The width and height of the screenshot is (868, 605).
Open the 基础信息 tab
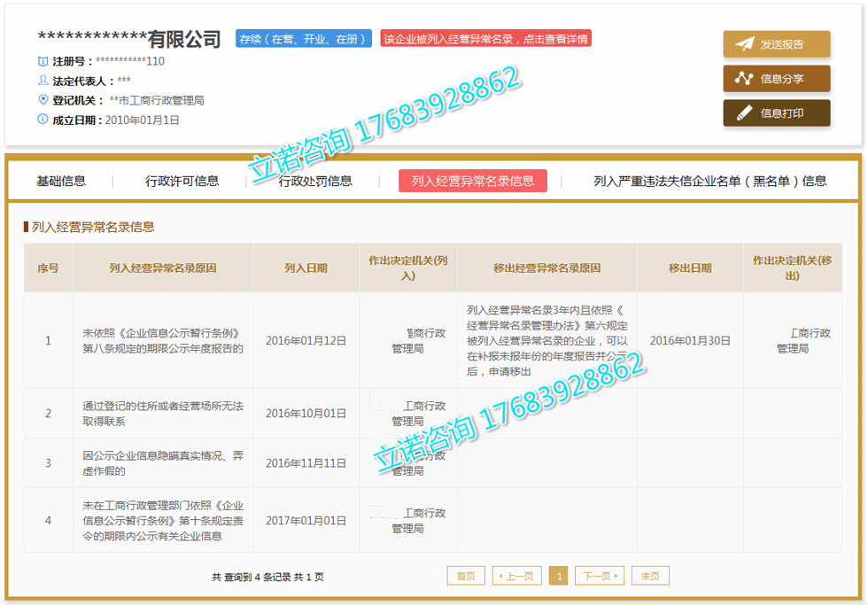[61, 181]
